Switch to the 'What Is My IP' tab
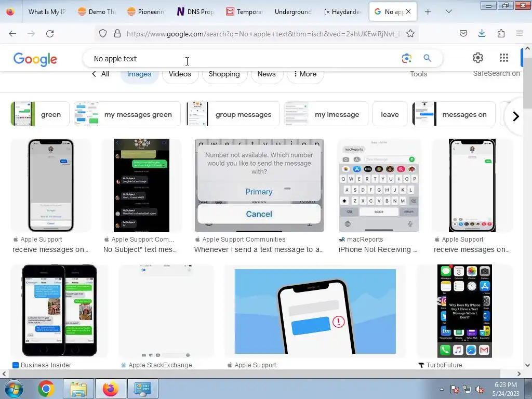This screenshot has height=399, width=532. 47,12
